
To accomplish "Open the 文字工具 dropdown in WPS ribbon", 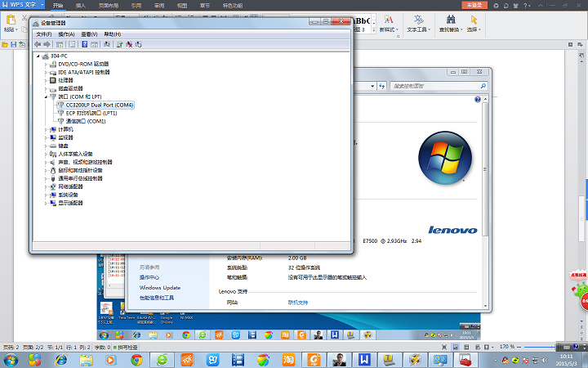I will click(x=418, y=29).
